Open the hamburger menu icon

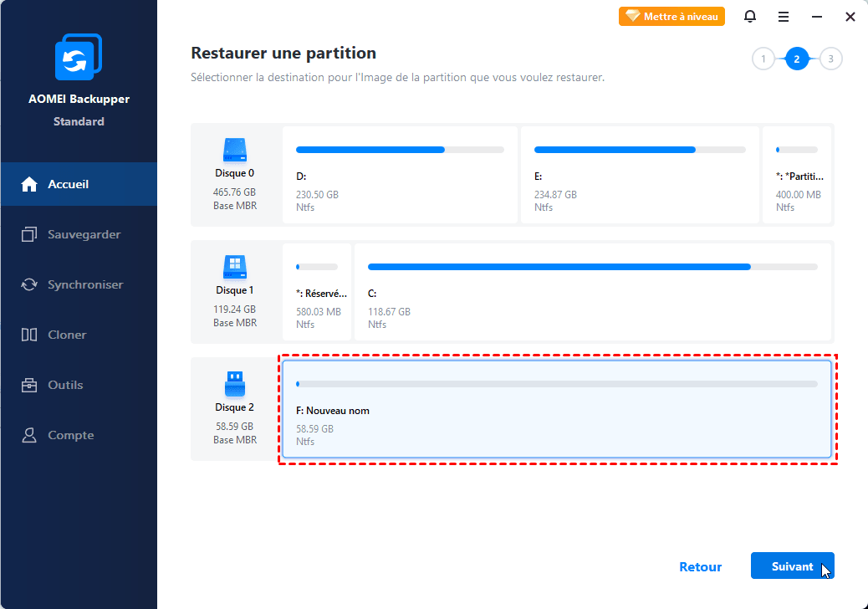(x=784, y=17)
